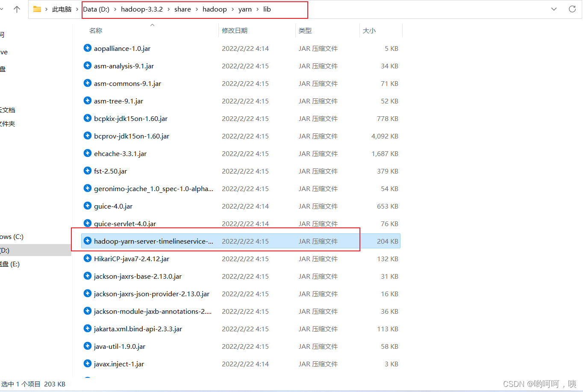This screenshot has width=583, height=392.
Task: Click the folder icon in address bar
Action: click(x=37, y=9)
